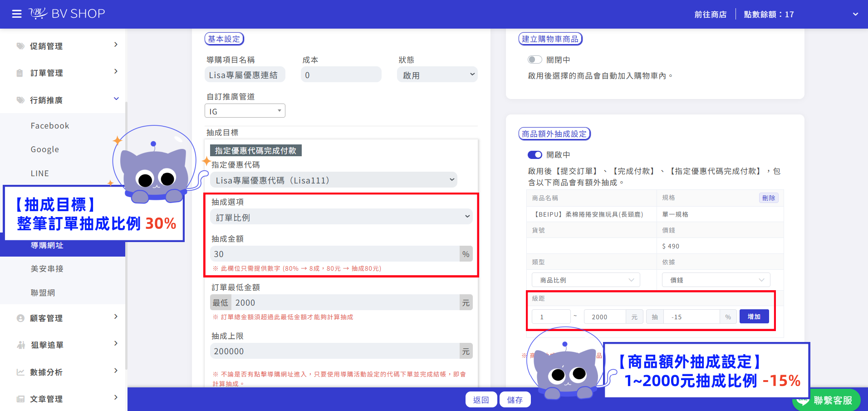Open the Google submenu item
This screenshot has width=868, height=411.
45,149
